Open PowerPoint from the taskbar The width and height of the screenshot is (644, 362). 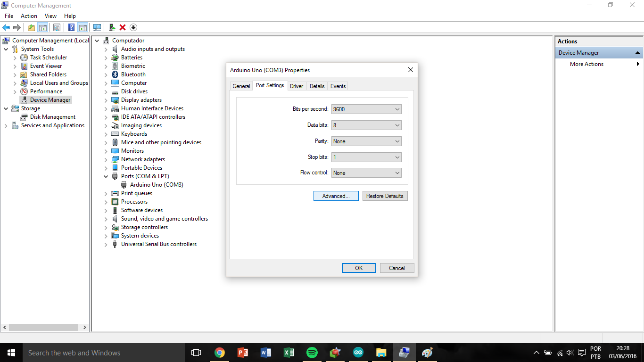tap(242, 353)
